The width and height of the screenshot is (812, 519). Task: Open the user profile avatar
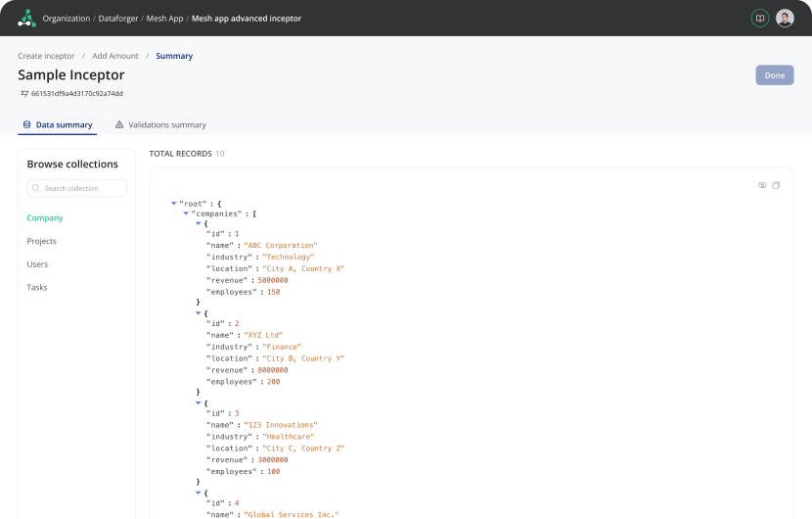pos(785,18)
